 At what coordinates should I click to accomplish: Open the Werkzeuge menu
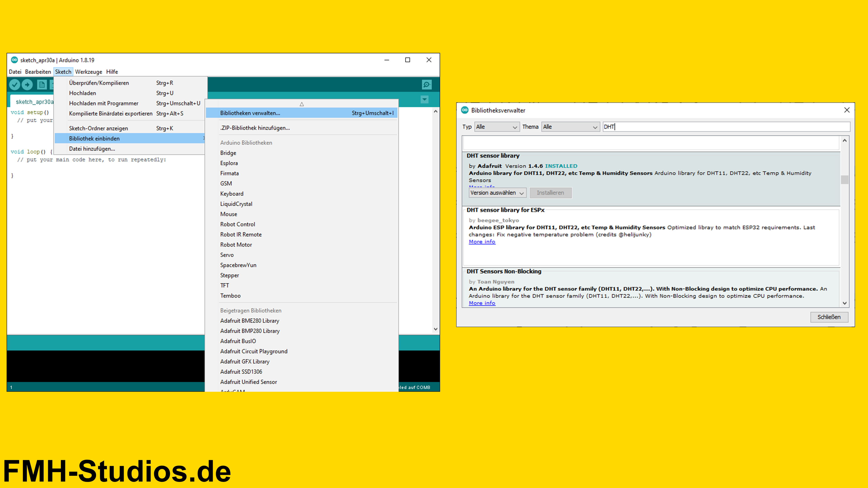(88, 72)
